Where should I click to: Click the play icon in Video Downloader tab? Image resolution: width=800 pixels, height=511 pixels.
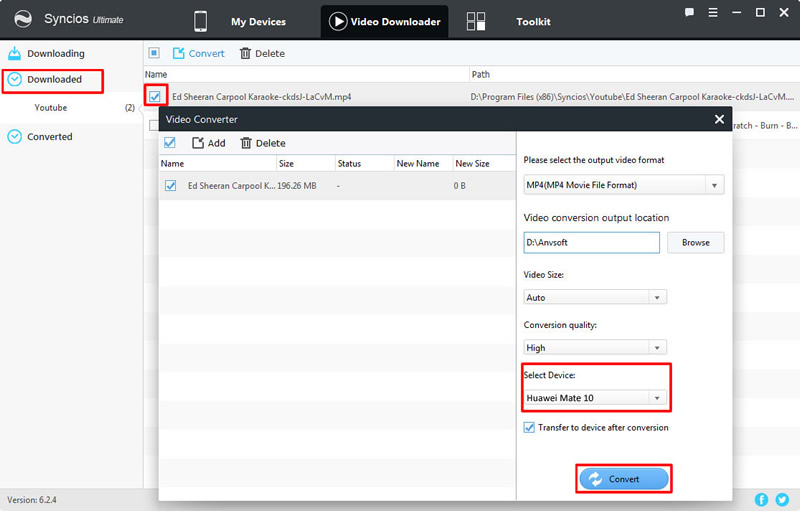click(338, 21)
